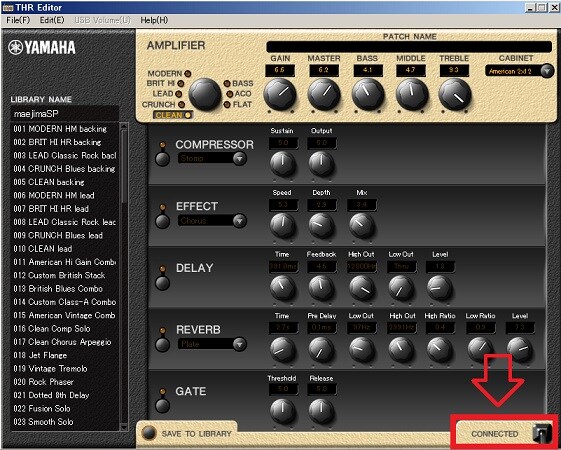Toggle the CONNECTED switch

point(541,433)
